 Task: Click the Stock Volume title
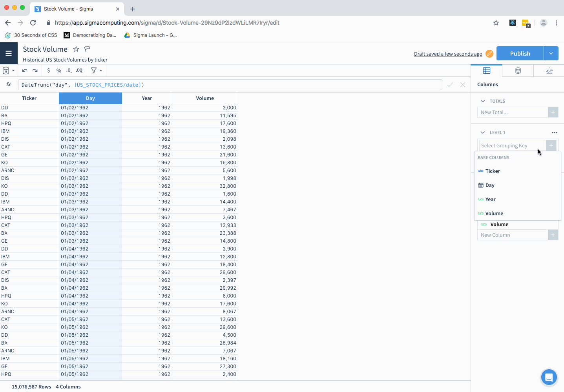click(45, 49)
